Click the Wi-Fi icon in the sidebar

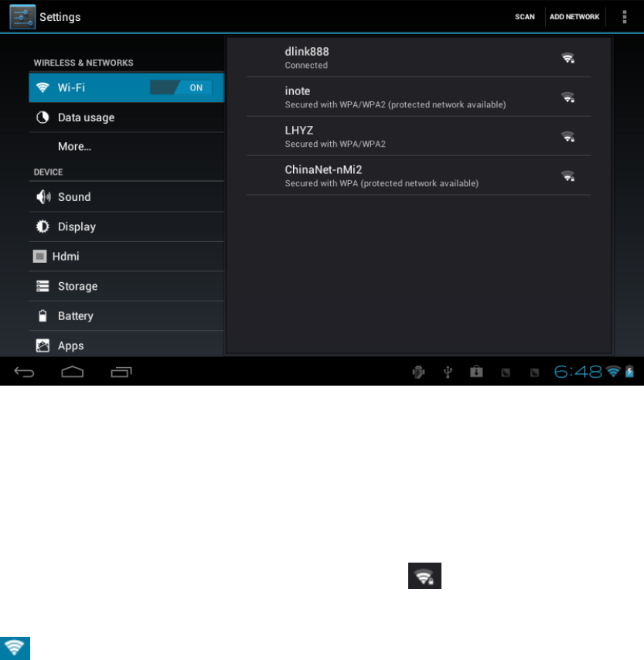click(x=43, y=87)
